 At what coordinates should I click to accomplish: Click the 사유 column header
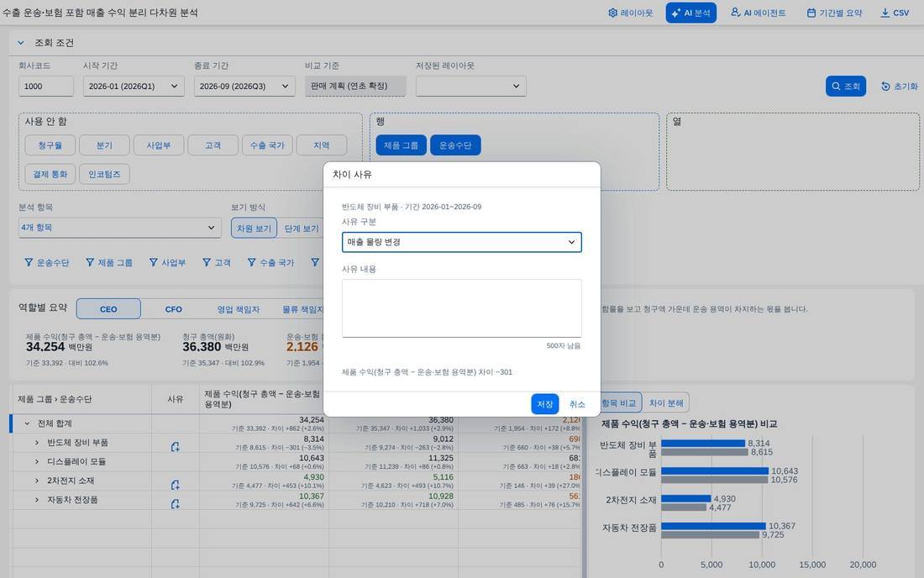(175, 399)
